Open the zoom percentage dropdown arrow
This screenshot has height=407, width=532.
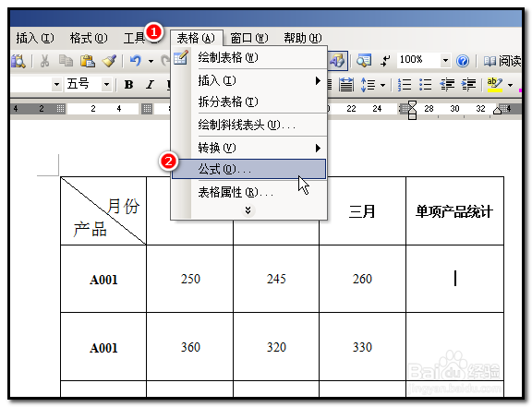point(445,61)
